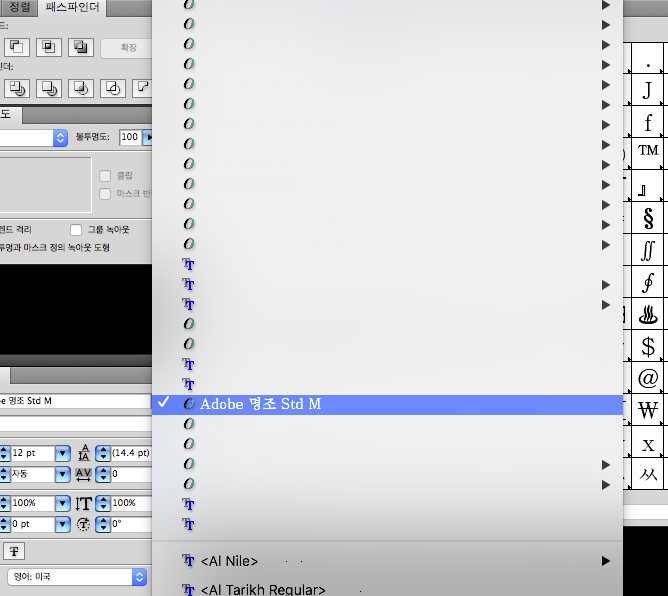Select the dollar sign glyph
Screen dimensions: 668x596
click(648, 346)
